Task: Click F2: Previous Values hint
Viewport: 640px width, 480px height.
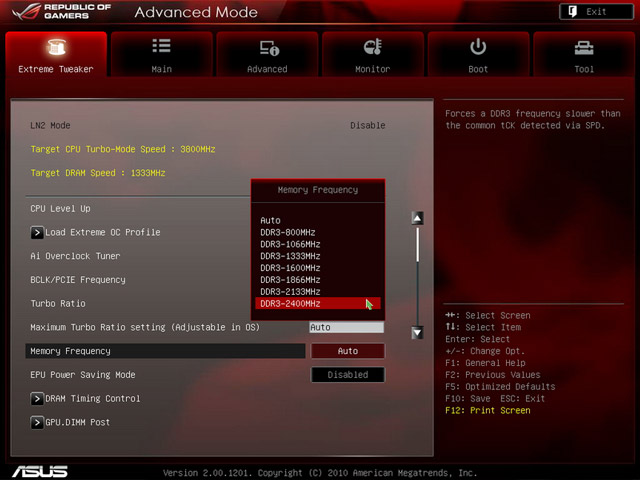Action: tap(493, 375)
